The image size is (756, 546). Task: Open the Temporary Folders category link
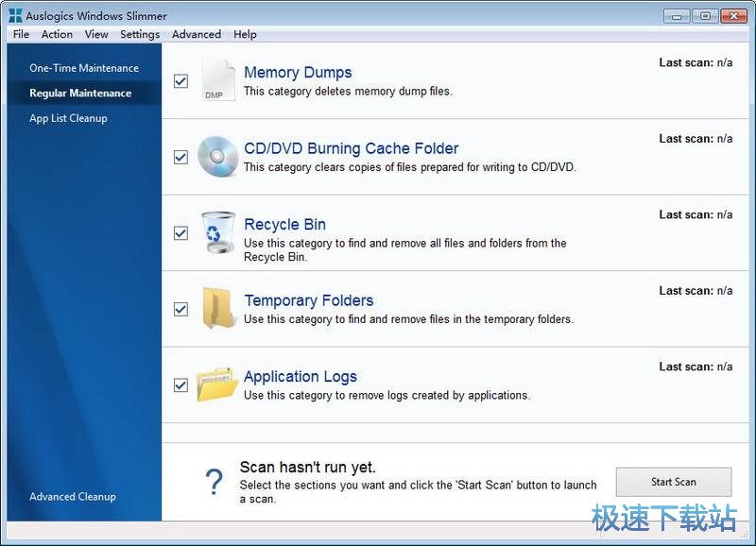308,299
